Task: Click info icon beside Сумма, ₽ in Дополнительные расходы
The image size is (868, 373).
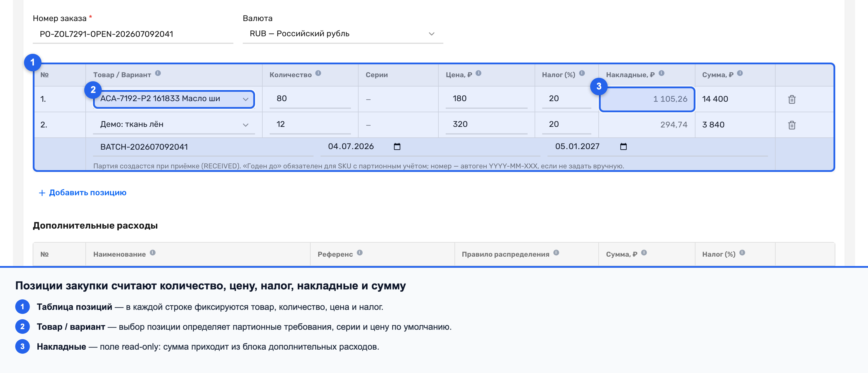Action: (x=644, y=253)
